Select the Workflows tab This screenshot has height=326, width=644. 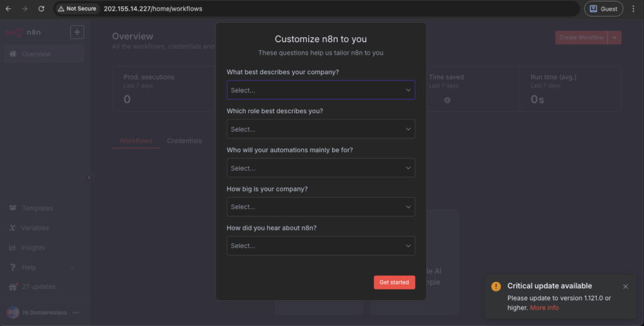[136, 141]
